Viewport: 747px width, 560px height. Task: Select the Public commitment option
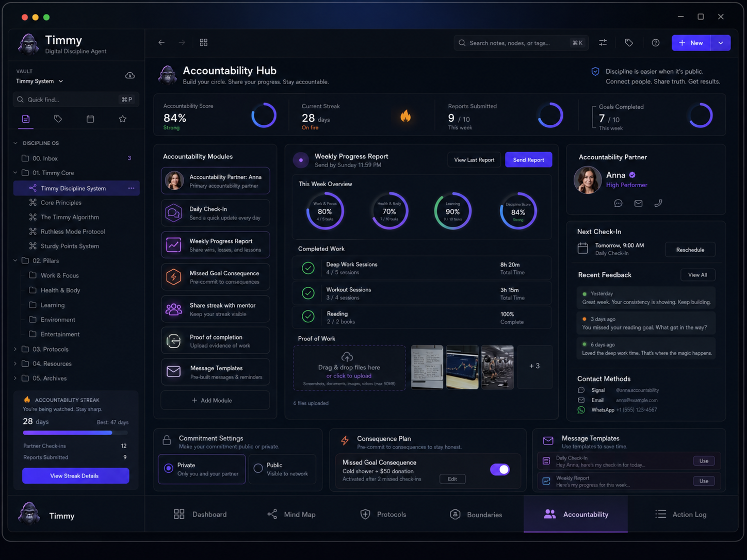click(x=282, y=469)
